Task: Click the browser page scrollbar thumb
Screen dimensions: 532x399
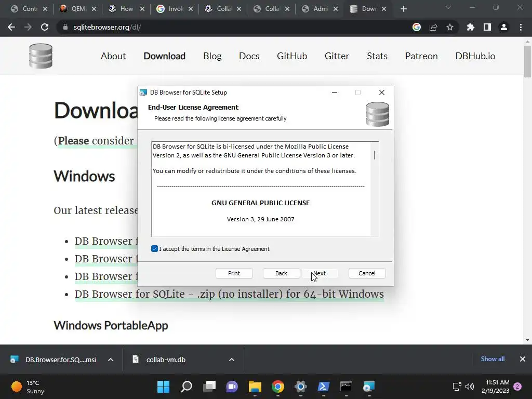Action: point(527,61)
